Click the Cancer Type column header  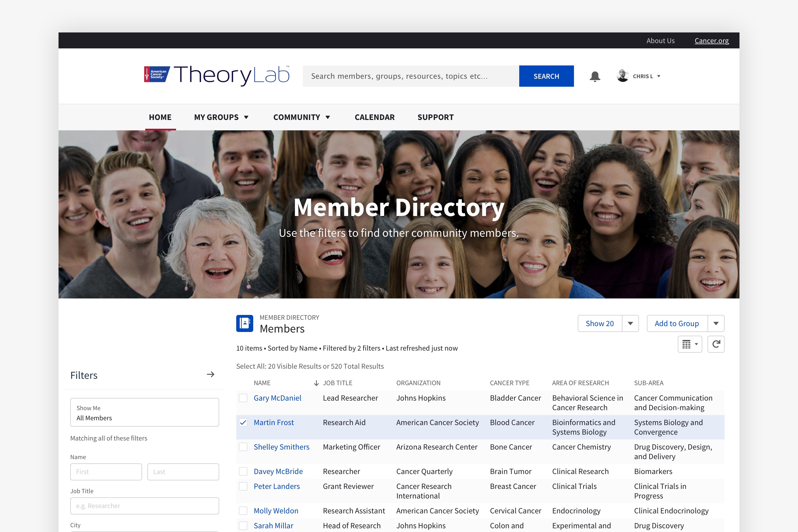pos(510,383)
